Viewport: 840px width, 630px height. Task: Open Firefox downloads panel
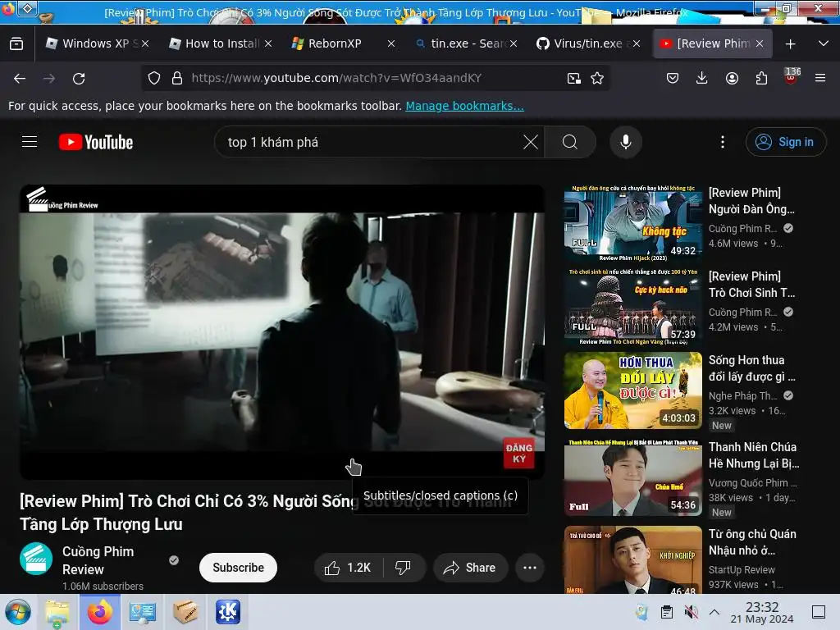pos(702,78)
